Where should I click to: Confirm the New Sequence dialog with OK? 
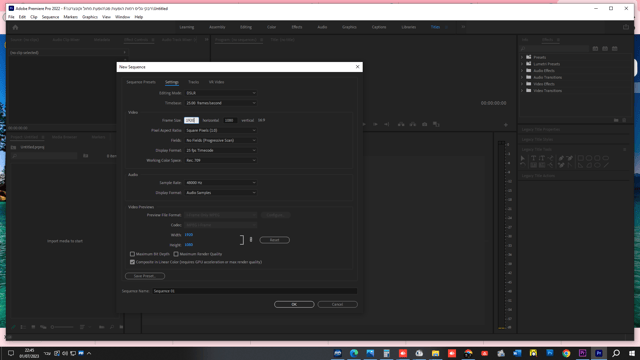pos(294,304)
